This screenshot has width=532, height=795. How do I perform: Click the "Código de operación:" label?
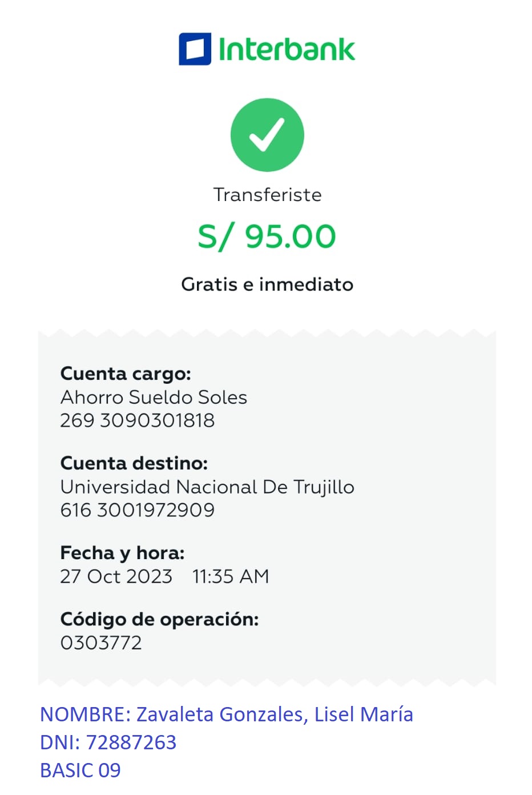[159, 620]
